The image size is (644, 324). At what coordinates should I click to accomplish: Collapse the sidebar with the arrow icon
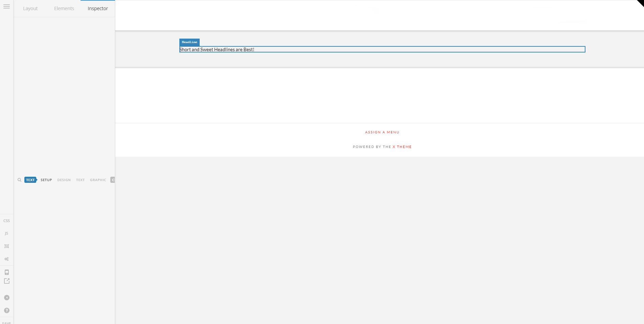click(6, 298)
